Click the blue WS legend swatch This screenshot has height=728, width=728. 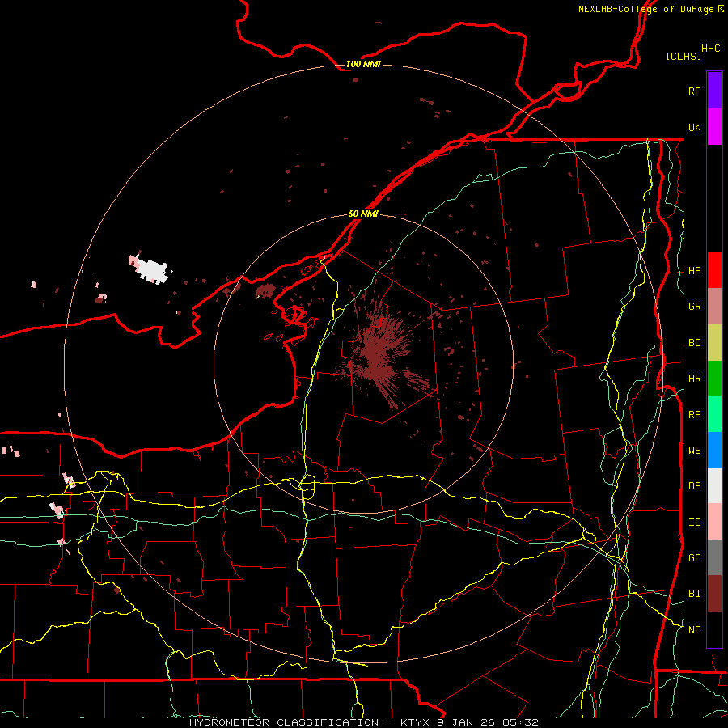pos(714,450)
